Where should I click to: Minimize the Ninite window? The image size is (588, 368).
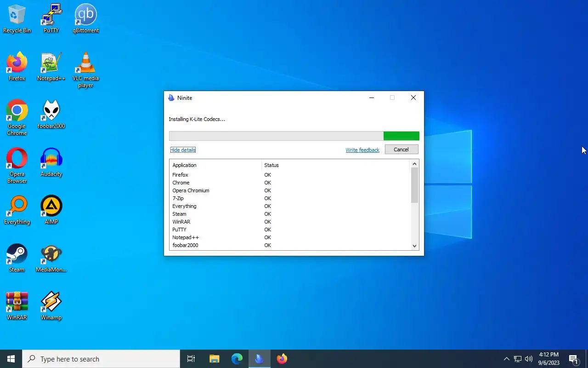click(372, 98)
